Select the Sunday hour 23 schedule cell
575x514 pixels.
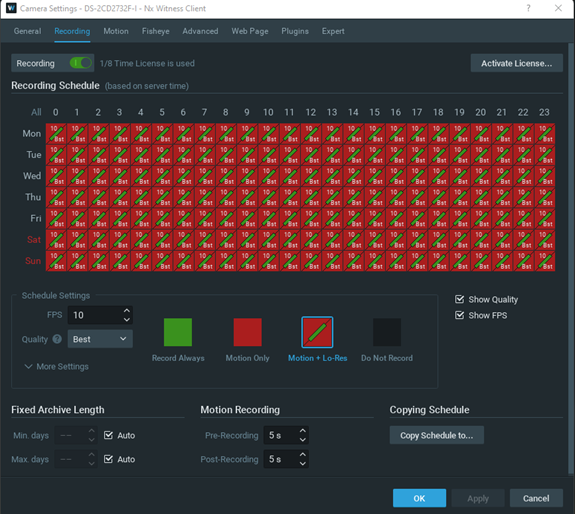click(545, 261)
